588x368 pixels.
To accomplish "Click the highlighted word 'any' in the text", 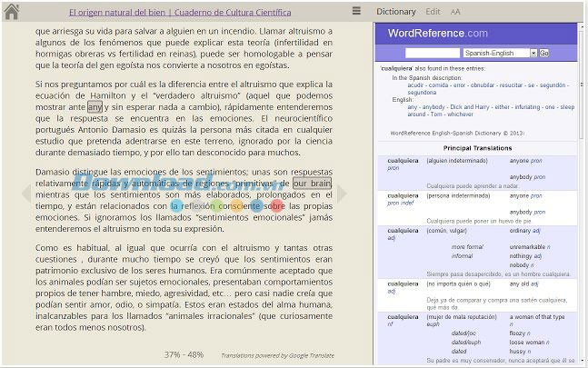I will pyautogui.click(x=95, y=107).
